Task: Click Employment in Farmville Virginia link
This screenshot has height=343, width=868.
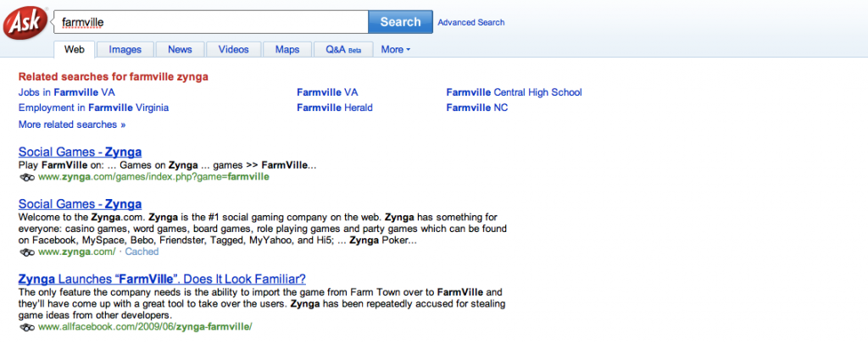Action: (93, 108)
